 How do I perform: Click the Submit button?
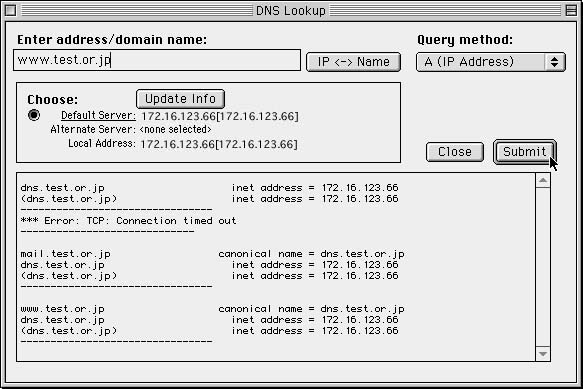525,152
